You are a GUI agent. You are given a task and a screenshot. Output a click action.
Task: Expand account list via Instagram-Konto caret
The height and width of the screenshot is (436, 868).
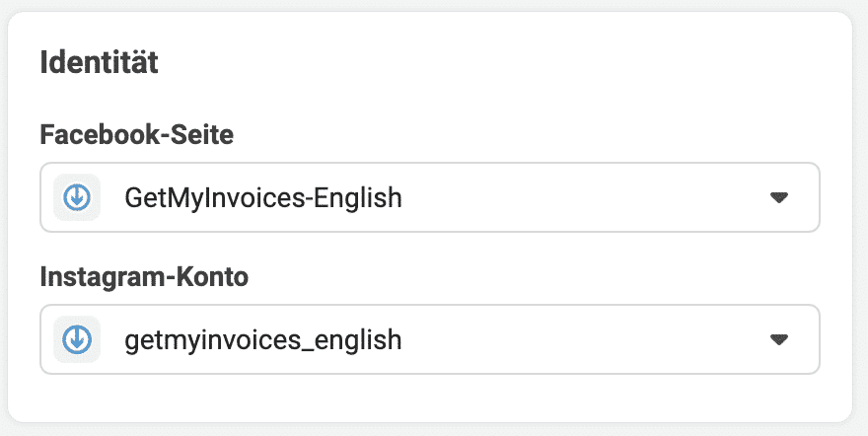coord(779,339)
